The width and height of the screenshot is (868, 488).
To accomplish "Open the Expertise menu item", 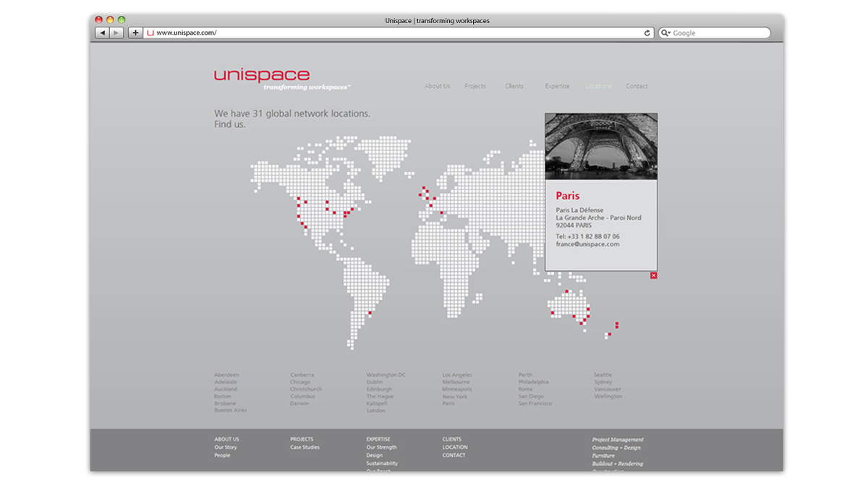I will tap(557, 86).
